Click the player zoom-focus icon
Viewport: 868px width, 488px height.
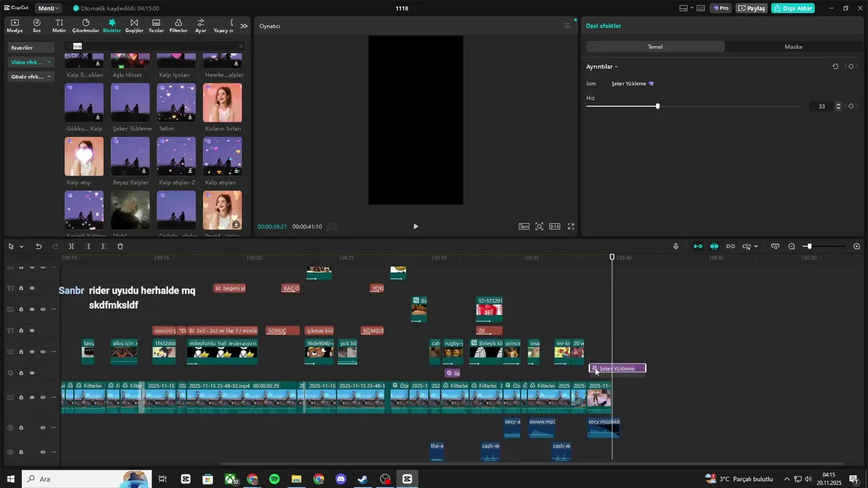[539, 226]
